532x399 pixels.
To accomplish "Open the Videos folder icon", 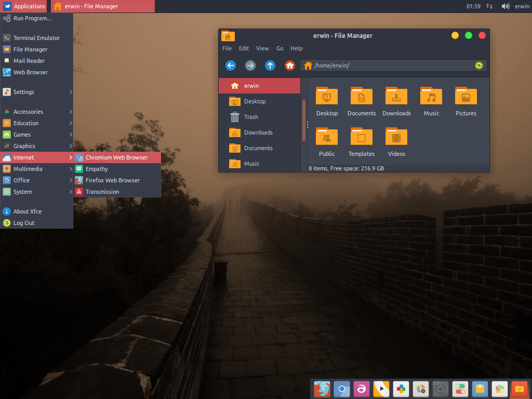I will 396,137.
